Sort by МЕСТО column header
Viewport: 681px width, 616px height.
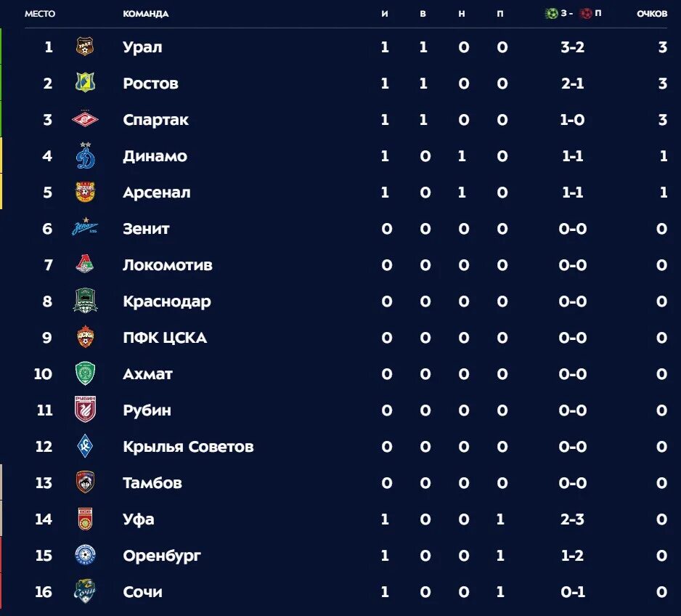click(x=40, y=14)
